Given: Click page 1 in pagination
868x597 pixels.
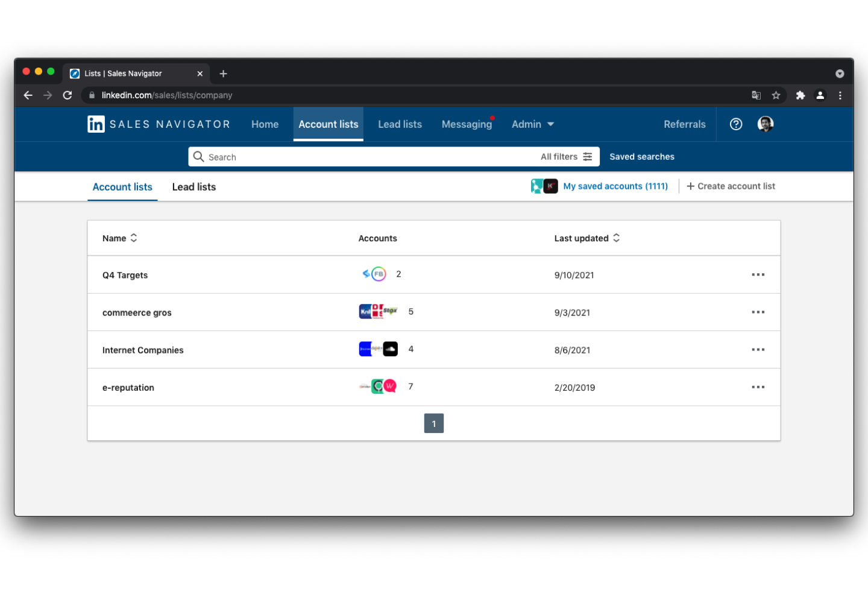Looking at the screenshot, I should [434, 423].
